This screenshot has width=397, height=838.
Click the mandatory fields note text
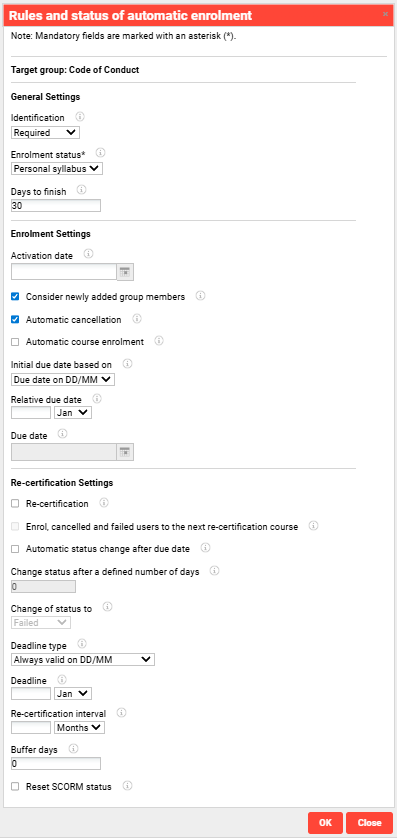tap(123, 37)
